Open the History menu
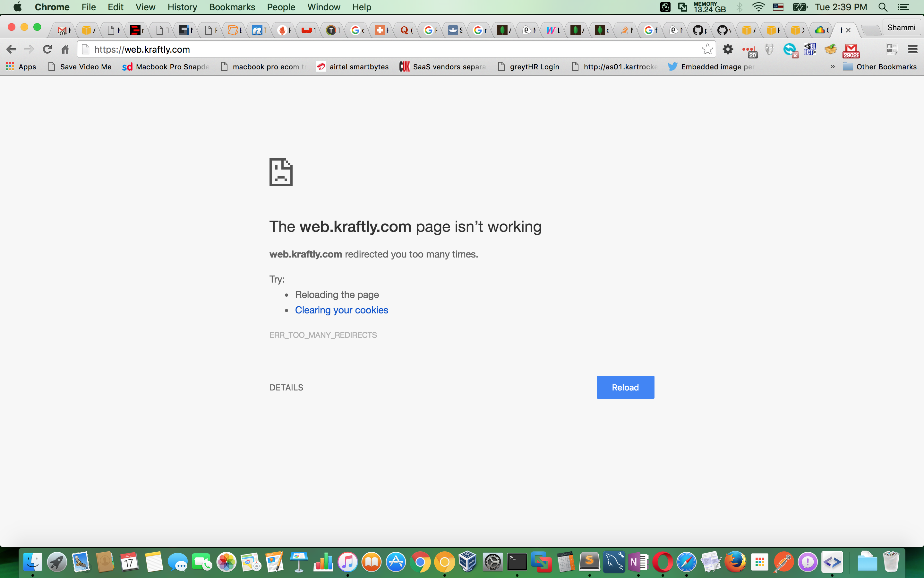Viewport: 924px width, 578px height. 182,7
